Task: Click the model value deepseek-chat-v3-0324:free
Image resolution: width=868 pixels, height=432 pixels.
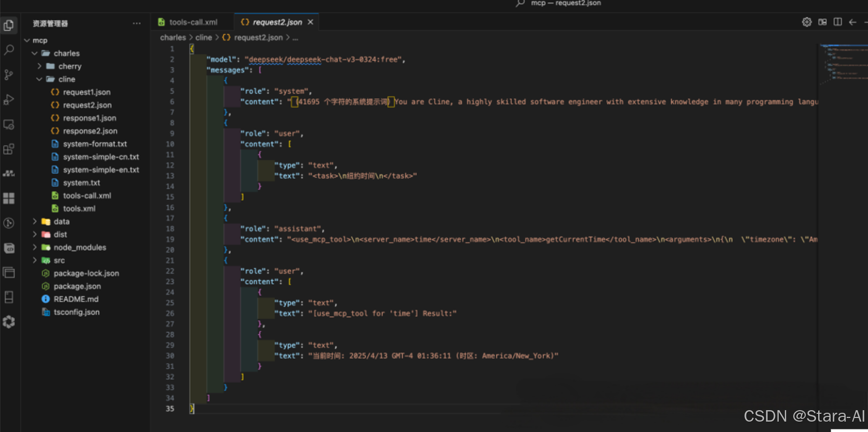Action: (x=324, y=60)
